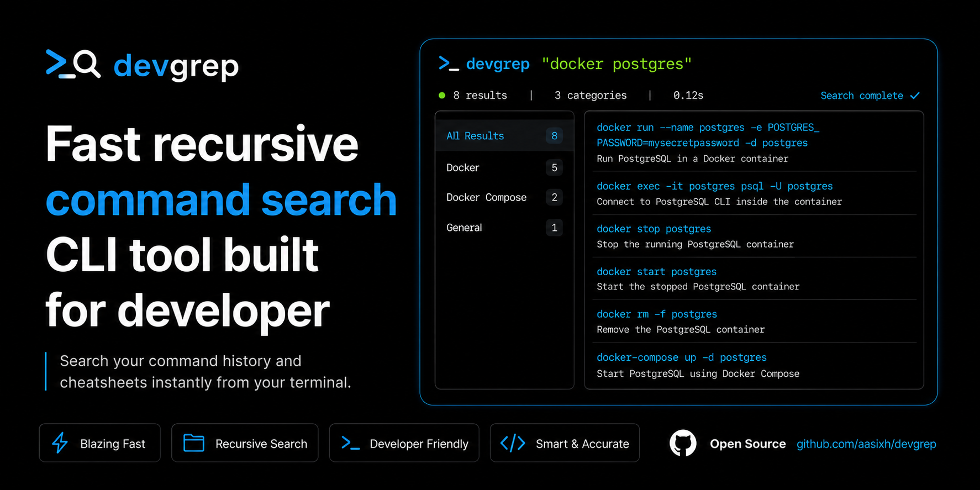Click "Connect to PostgreSQL CLI inside the container"
980x490 pixels.
(719, 202)
